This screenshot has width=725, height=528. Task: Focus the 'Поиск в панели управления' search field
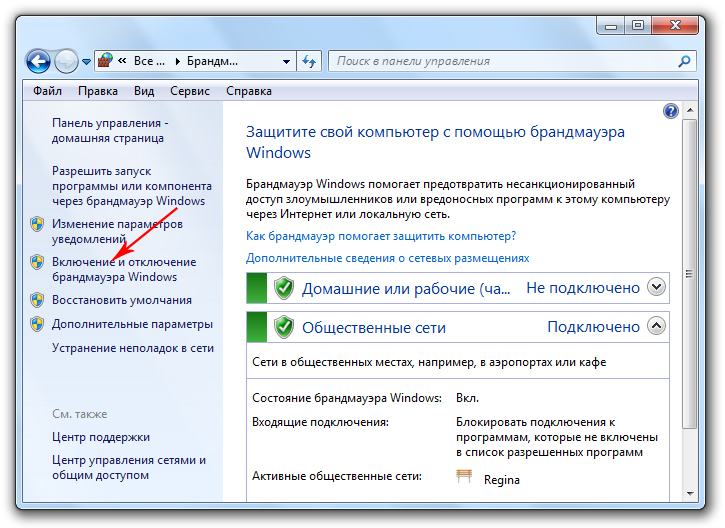(x=512, y=61)
